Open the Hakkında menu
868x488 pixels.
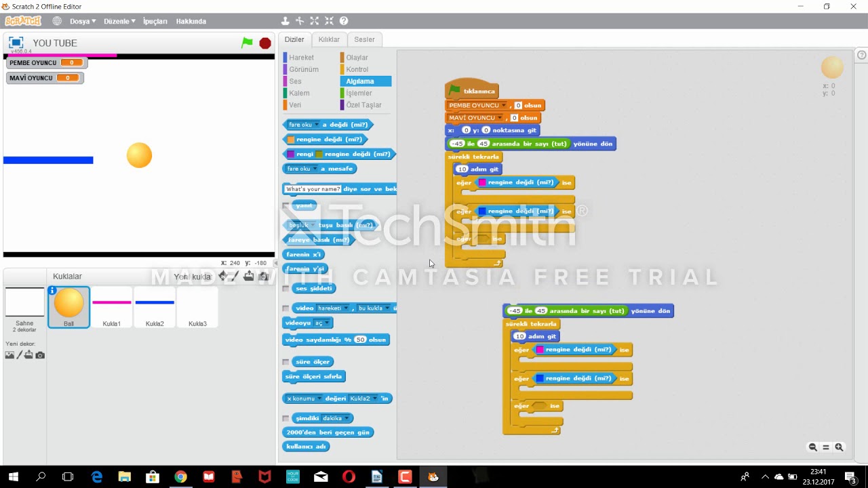click(x=191, y=21)
